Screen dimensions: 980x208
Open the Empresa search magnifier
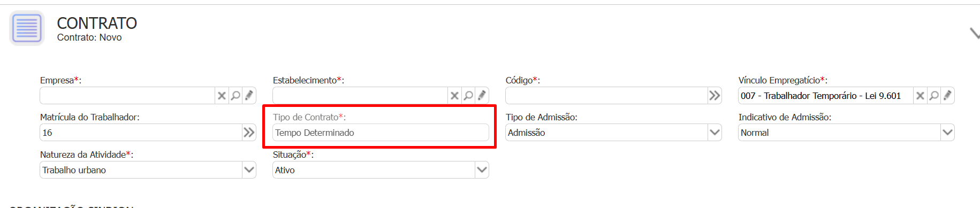point(235,96)
